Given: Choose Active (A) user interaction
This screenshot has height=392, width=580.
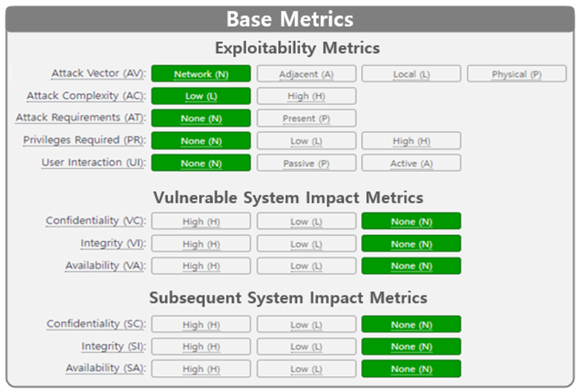Looking at the screenshot, I should click(411, 163).
